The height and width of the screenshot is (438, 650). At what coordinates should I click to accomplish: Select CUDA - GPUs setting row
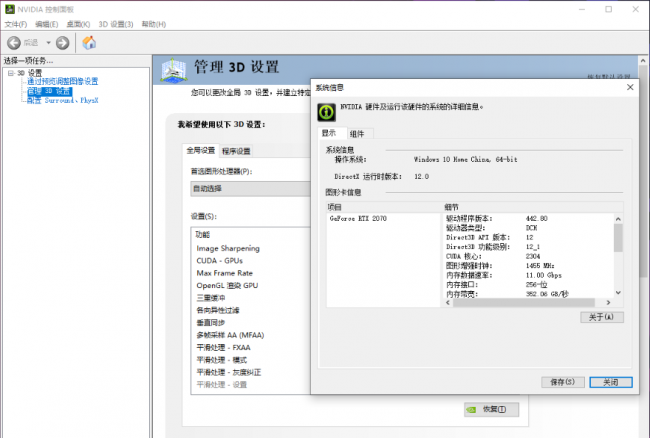pyautogui.click(x=220, y=261)
